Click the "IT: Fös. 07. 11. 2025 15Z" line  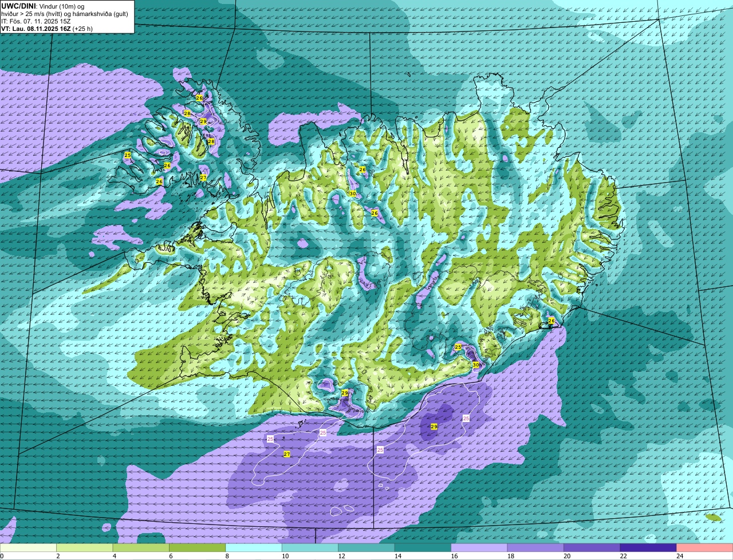[x=35, y=21]
